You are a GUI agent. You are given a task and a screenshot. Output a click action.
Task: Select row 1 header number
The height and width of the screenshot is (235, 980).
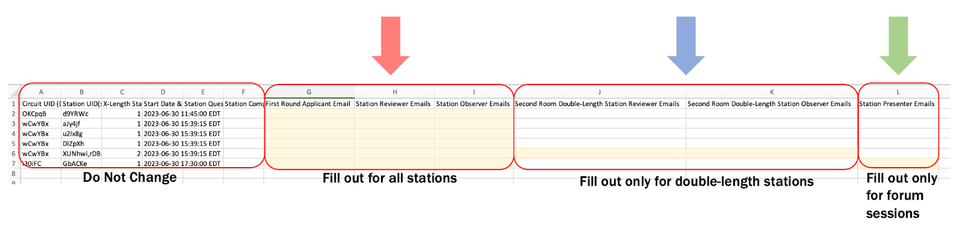point(13,104)
